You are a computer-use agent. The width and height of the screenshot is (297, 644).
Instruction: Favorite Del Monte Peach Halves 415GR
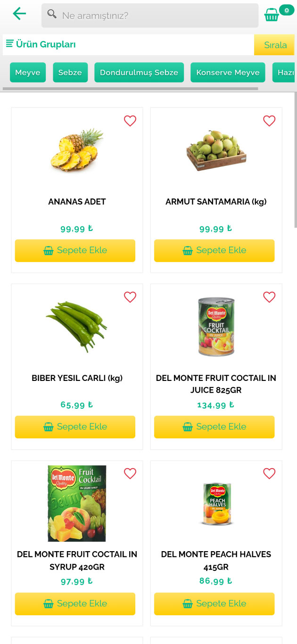(x=269, y=473)
